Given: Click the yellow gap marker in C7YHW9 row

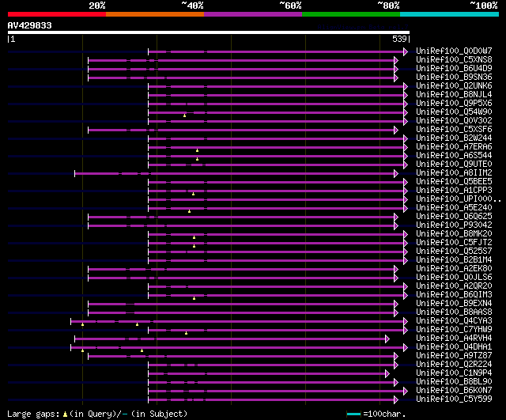Looking at the screenshot, I should click(187, 333).
